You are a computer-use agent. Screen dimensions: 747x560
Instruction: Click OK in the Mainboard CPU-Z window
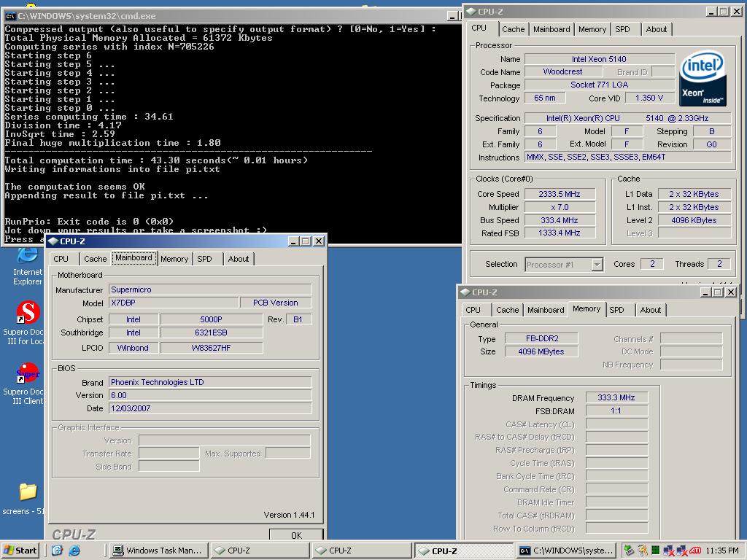tap(296, 535)
